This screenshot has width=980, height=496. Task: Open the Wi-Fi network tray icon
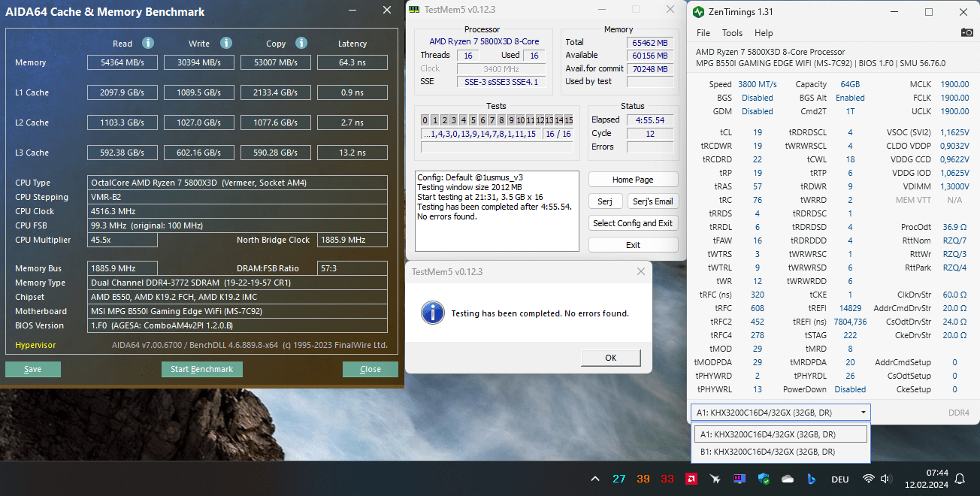pyautogui.click(x=869, y=479)
